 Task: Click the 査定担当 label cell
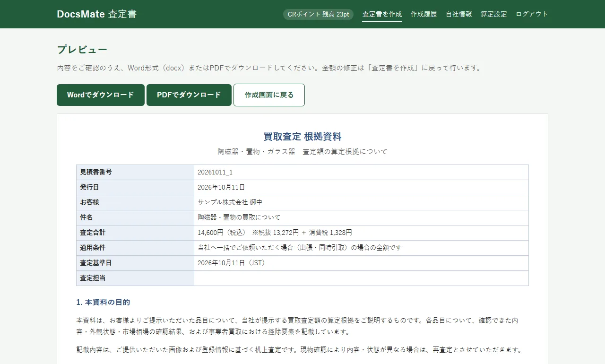coord(135,278)
